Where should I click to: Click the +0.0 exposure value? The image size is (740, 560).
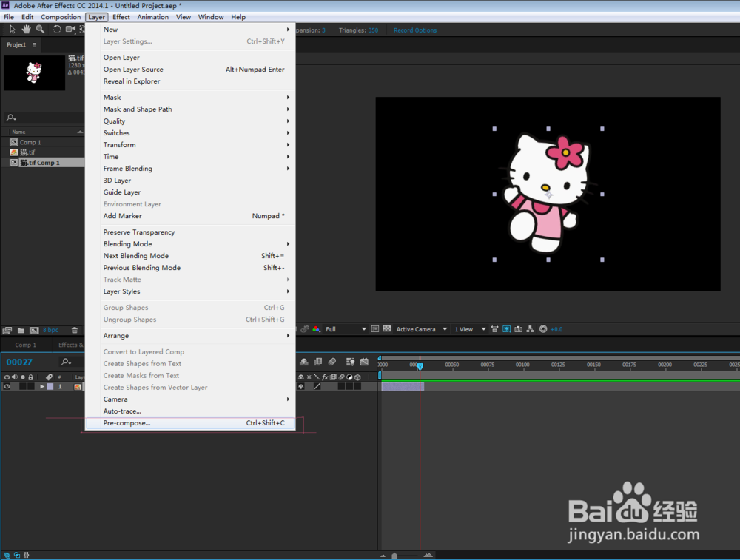pyautogui.click(x=556, y=329)
